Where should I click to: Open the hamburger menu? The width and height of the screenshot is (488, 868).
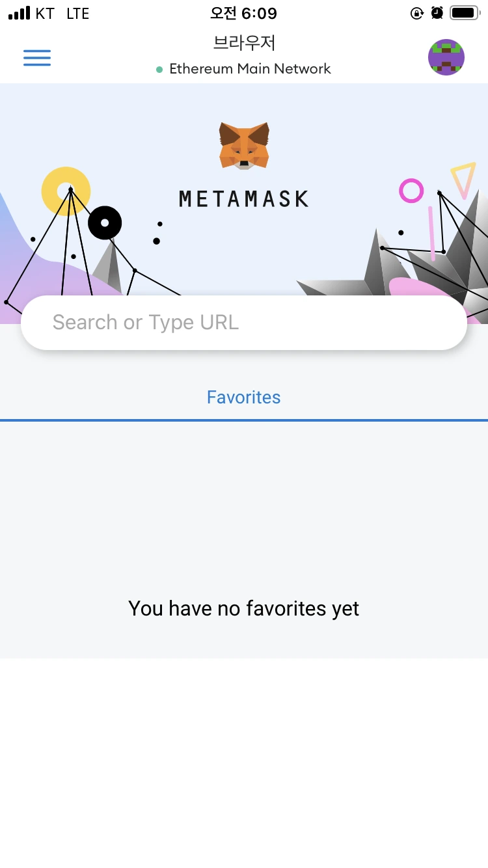(37, 58)
